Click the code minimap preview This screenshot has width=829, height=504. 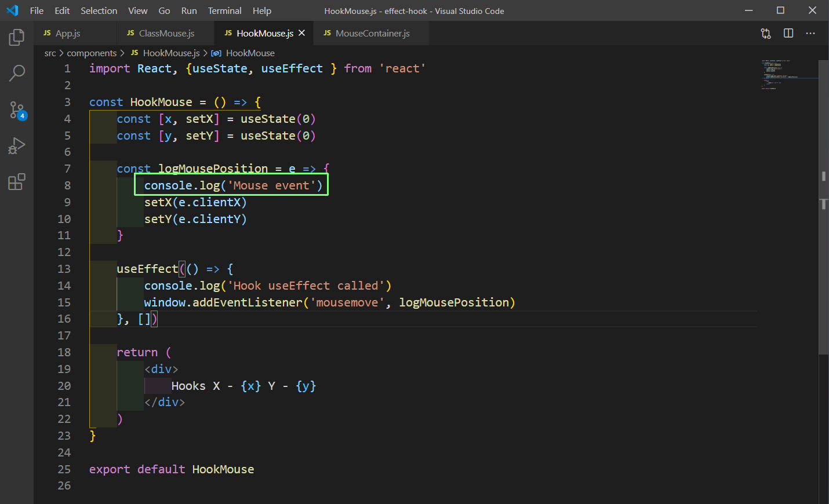pos(788,75)
